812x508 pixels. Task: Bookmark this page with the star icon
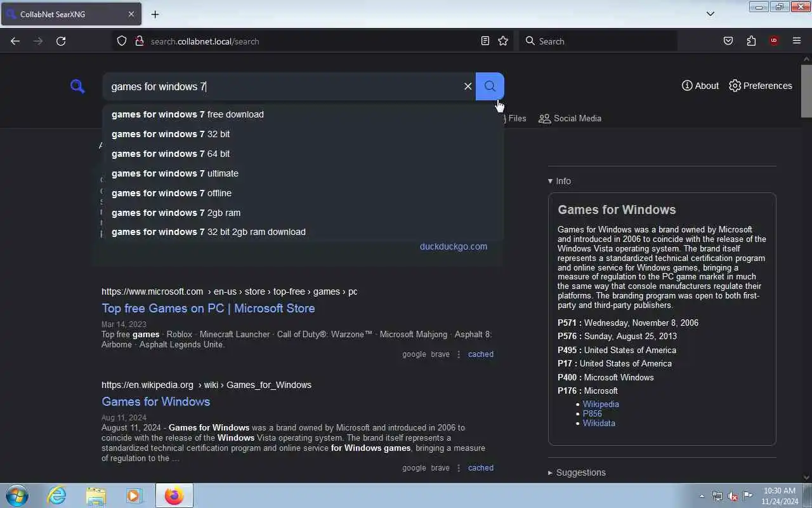point(503,41)
